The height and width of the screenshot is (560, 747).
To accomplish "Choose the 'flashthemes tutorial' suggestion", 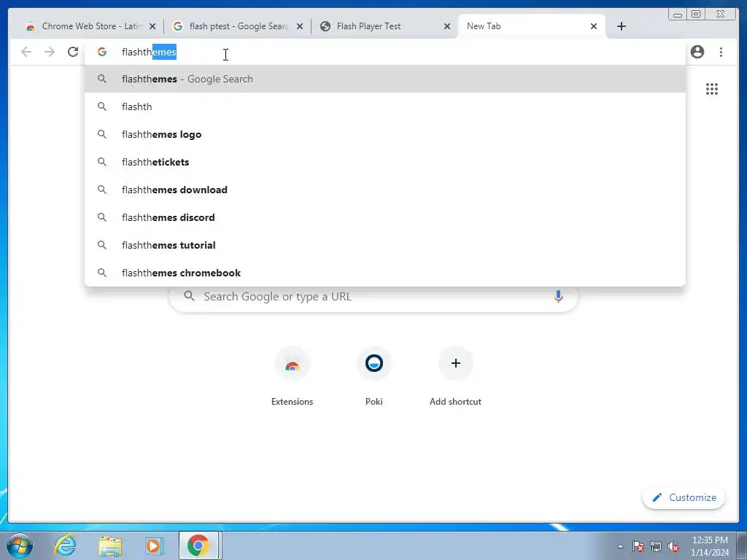I will point(385,245).
